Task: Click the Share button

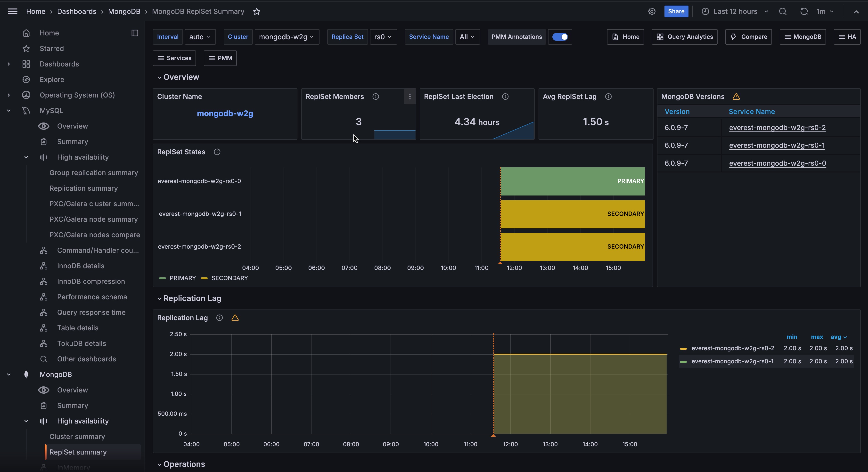Action: coord(676,11)
